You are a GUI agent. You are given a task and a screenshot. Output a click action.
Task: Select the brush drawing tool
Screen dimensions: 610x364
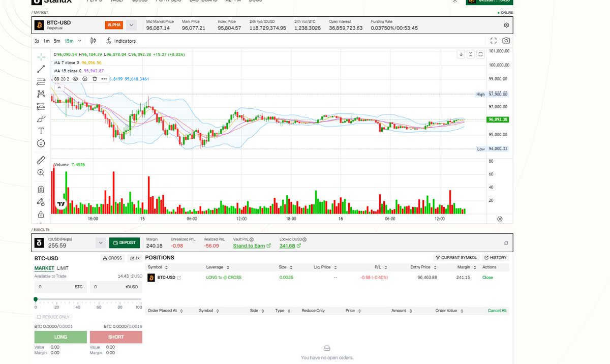click(x=41, y=119)
